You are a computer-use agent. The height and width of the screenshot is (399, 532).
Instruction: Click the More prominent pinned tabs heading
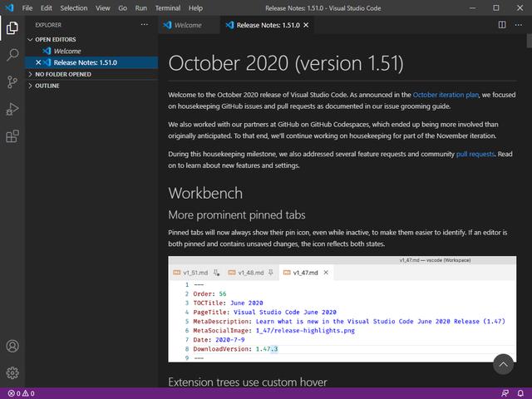tap(237, 214)
